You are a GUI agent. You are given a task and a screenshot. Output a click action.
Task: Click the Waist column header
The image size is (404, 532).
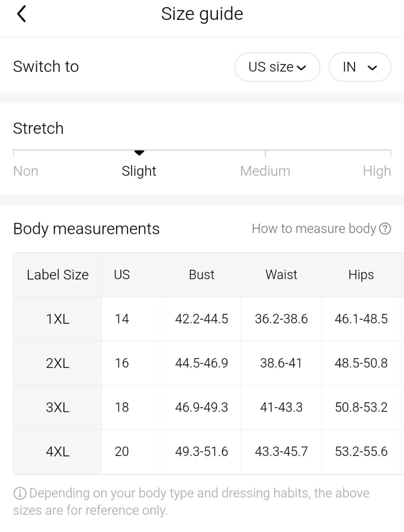[281, 275]
